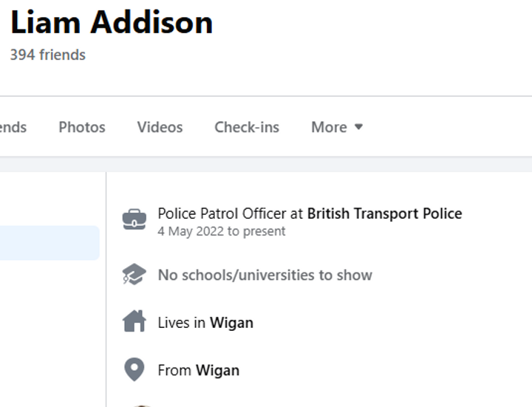Click the house icon beside Lives in
Viewport: 532px width, 407px height.
coord(134,321)
